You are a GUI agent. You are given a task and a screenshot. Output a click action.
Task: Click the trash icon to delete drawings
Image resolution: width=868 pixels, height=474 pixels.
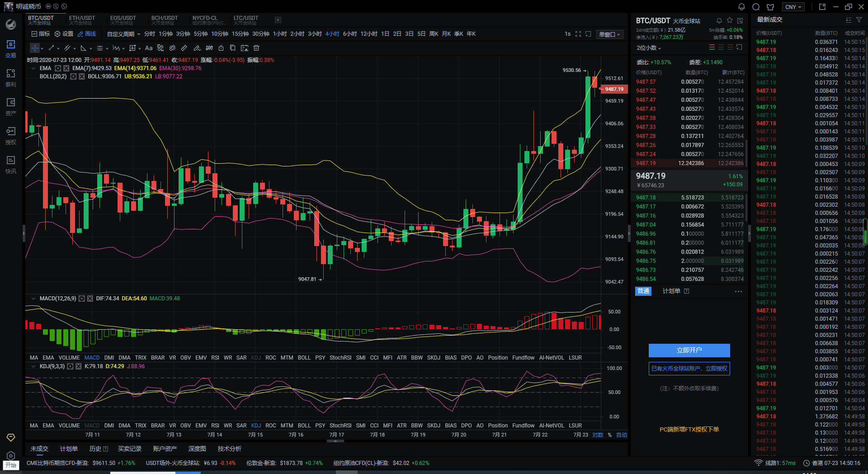click(x=256, y=48)
